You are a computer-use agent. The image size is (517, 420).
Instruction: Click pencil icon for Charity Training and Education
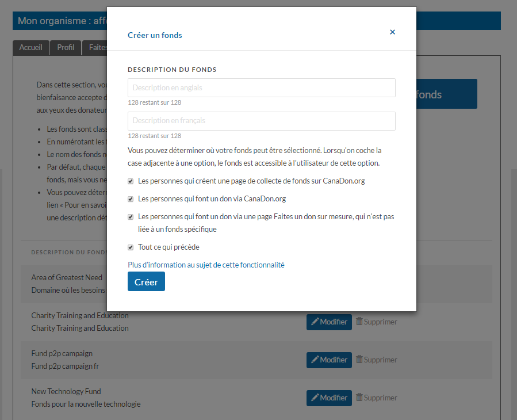315,322
